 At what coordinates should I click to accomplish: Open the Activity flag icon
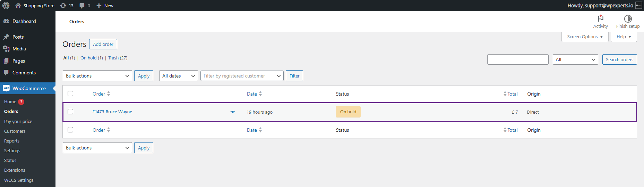pos(601,18)
